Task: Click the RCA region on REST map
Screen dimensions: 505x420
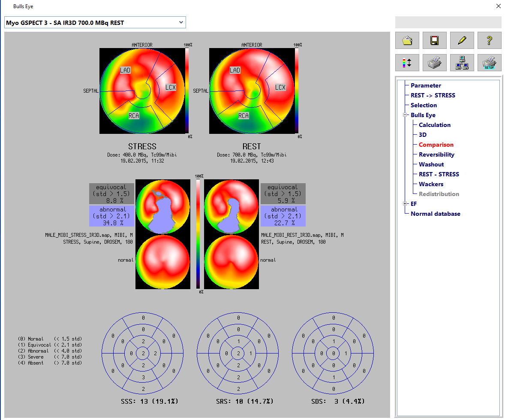Action: pos(243,116)
